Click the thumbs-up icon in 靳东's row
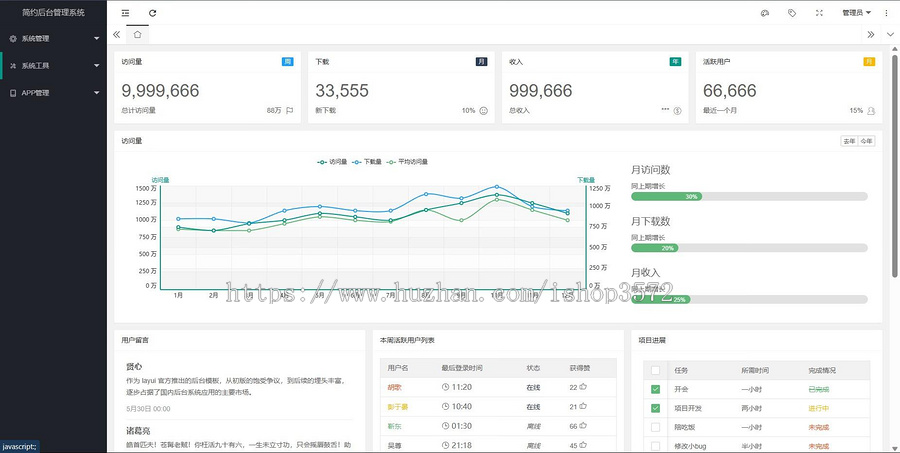Screen dimensions: 900x453 tap(583, 426)
